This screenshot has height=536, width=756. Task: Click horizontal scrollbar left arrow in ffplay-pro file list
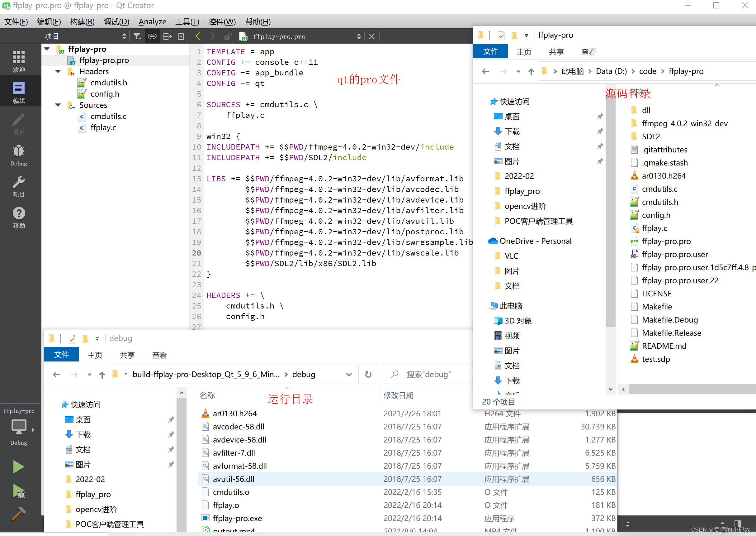coord(623,390)
